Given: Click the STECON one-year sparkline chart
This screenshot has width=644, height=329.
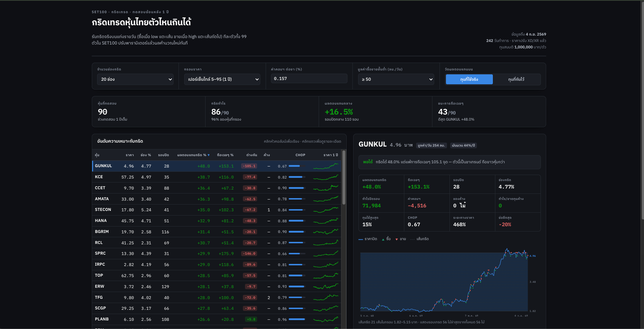Looking at the screenshot, I should click(x=326, y=210).
